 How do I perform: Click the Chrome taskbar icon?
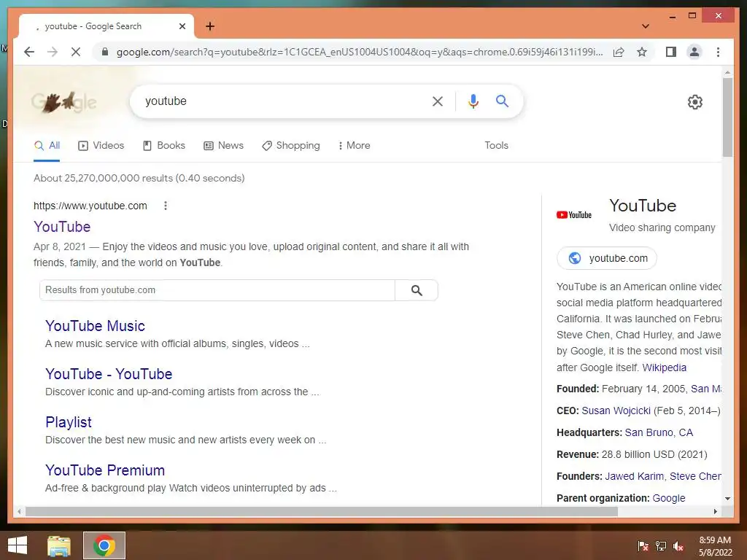point(104,545)
